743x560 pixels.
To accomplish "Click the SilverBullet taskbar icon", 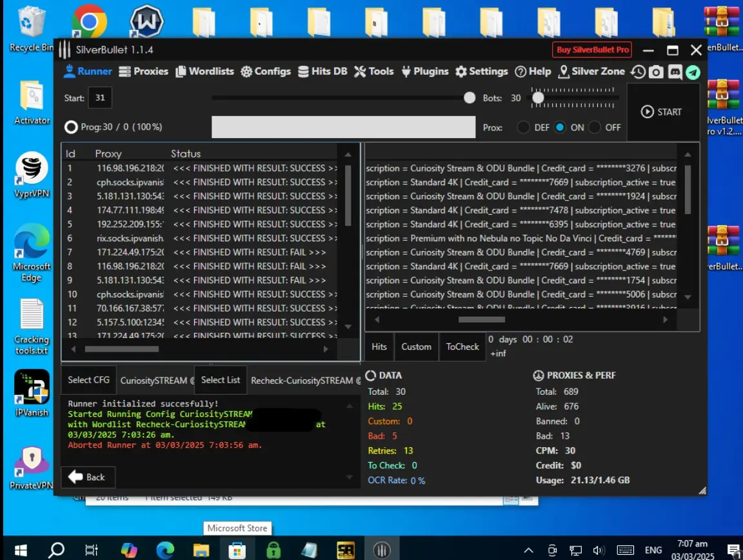I will coord(381,550).
